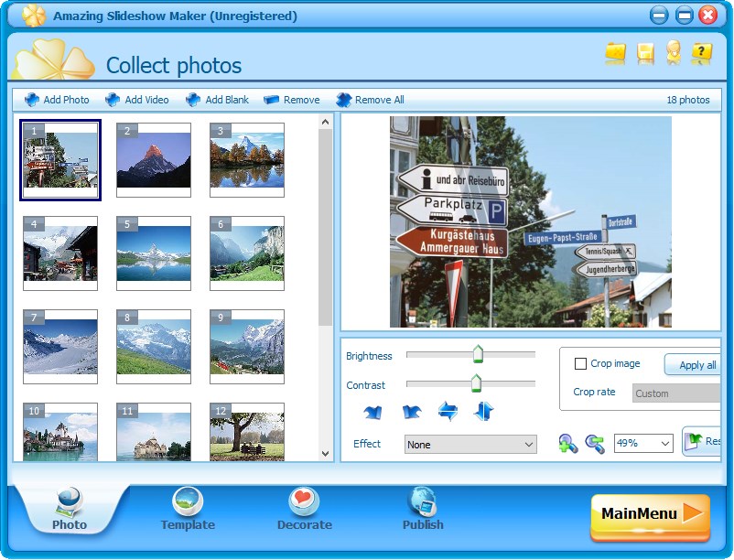Toggle the Crop image checkbox

580,363
